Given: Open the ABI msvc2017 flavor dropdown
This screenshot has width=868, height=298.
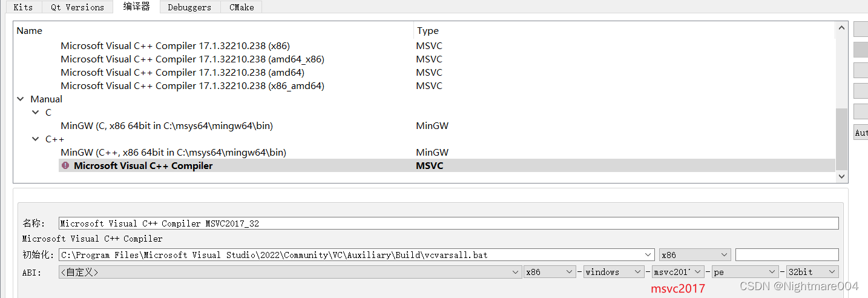Looking at the screenshot, I should tap(678, 272).
